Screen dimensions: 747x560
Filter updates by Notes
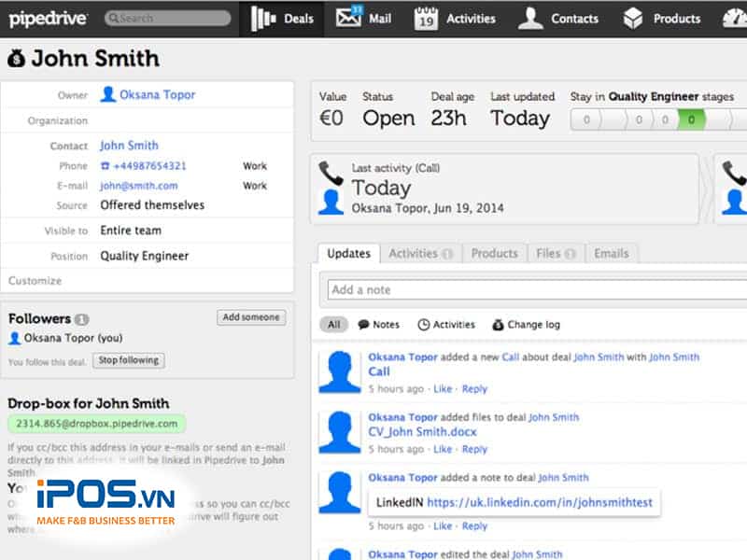pyautogui.click(x=377, y=325)
